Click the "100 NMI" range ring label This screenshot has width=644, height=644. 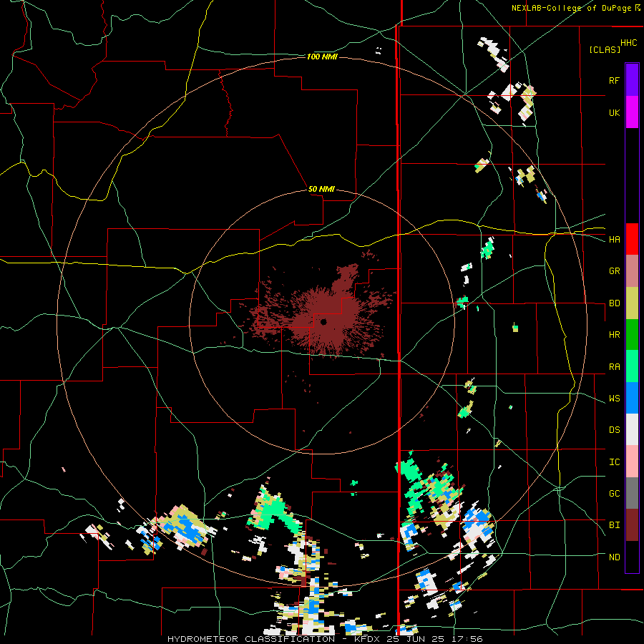point(323,57)
